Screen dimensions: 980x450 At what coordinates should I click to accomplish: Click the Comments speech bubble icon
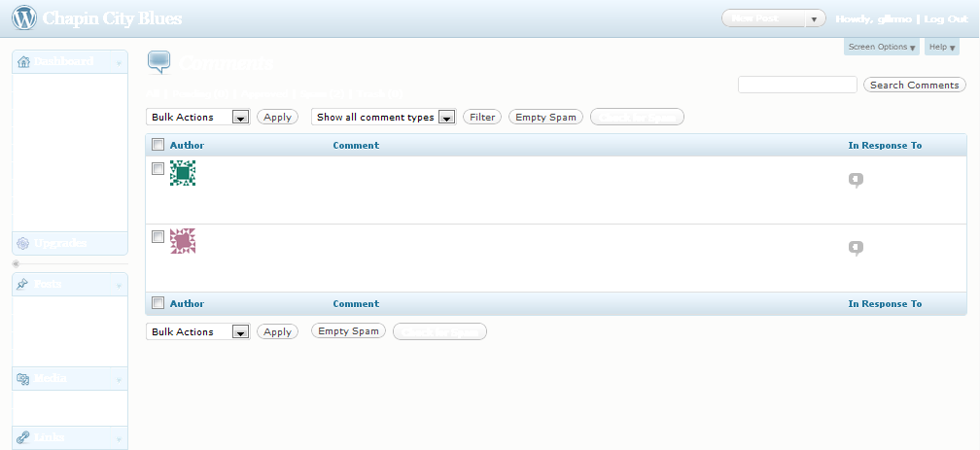tap(158, 62)
